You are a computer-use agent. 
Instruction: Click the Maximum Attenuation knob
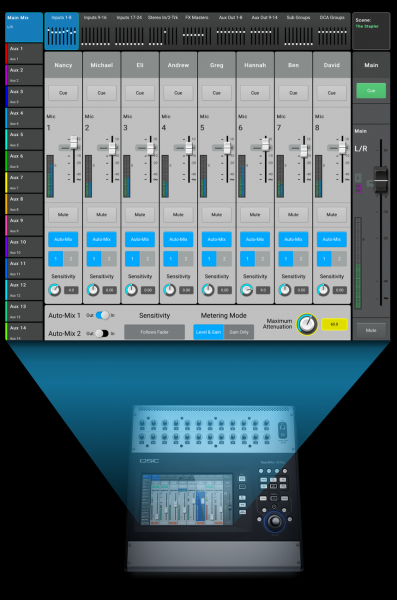coord(307,324)
